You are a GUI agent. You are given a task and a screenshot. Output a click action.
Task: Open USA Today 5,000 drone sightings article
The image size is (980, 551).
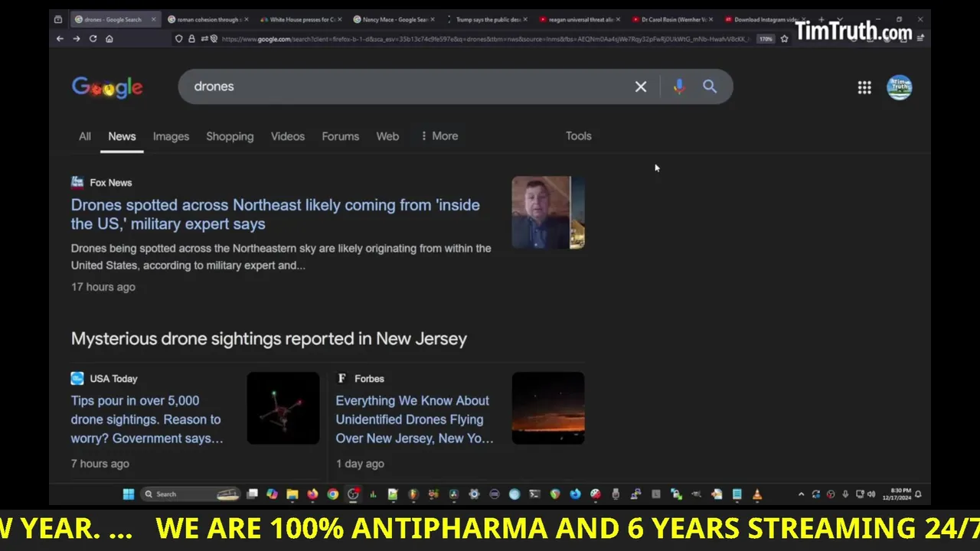pos(147,419)
